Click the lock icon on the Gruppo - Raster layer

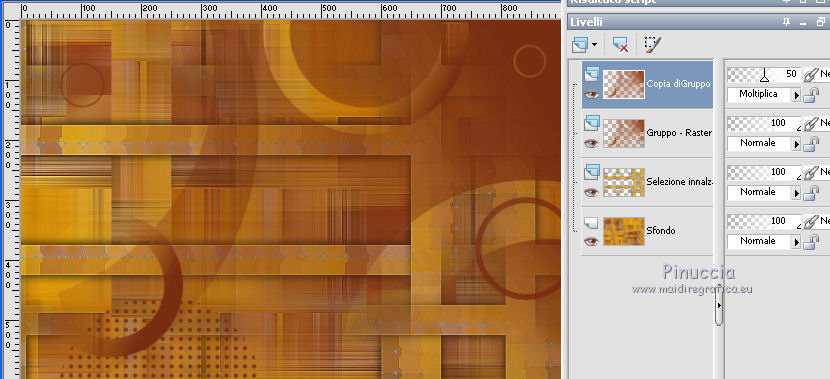(x=810, y=144)
